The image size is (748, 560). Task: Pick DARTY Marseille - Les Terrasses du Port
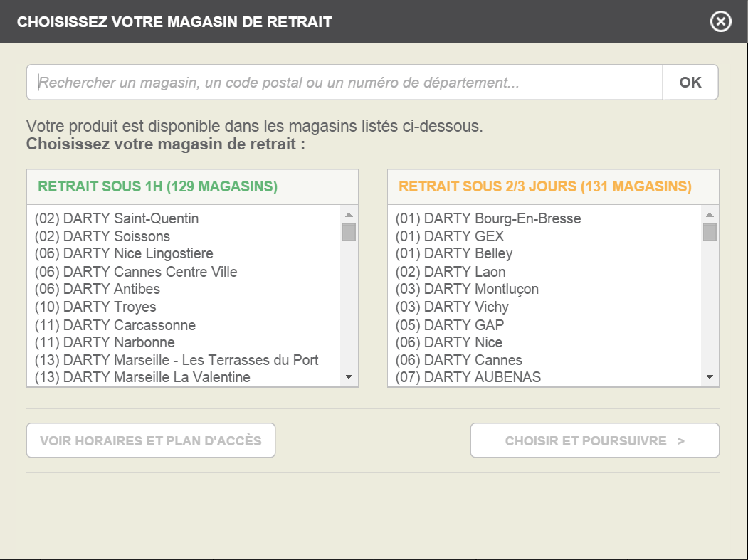177,360
